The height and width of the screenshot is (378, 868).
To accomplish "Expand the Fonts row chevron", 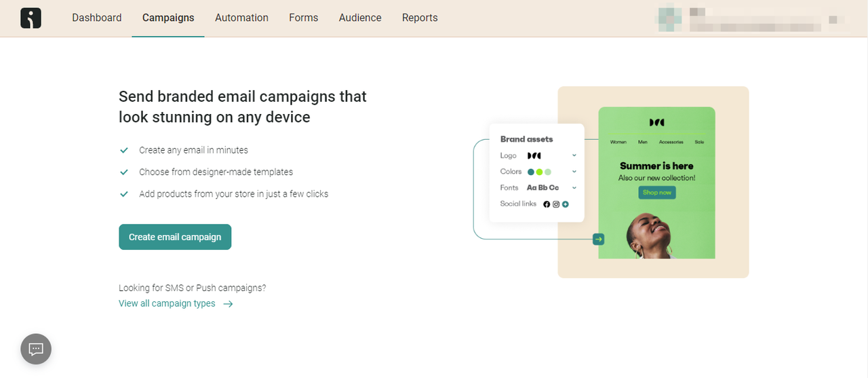I will (574, 188).
